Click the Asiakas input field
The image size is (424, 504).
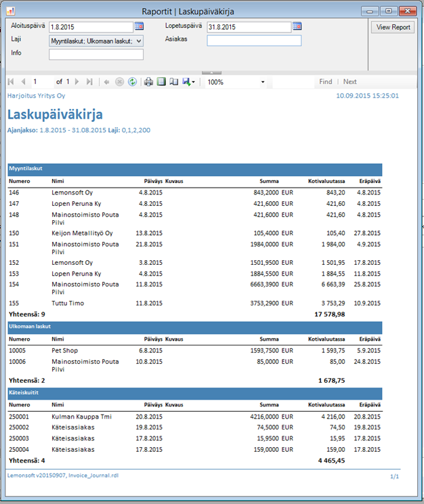[254, 41]
